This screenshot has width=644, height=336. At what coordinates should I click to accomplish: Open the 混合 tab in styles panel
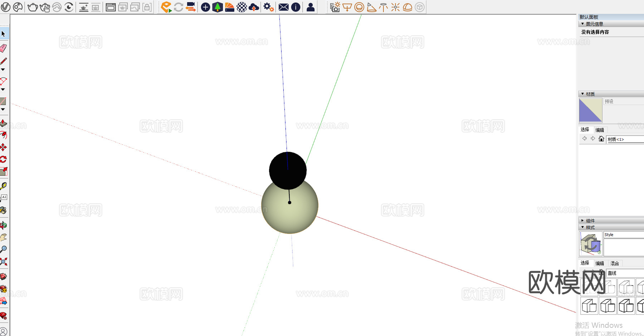[x=615, y=263]
